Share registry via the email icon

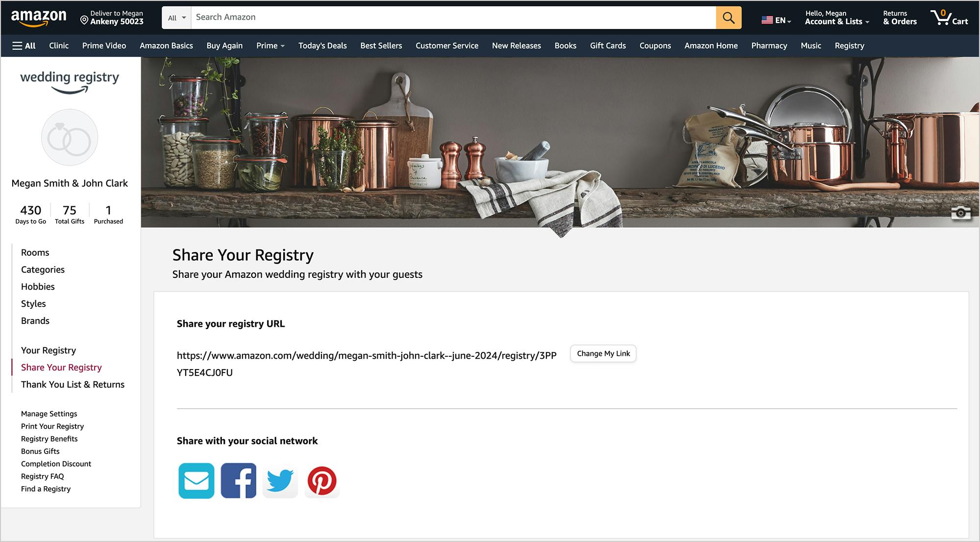click(196, 481)
